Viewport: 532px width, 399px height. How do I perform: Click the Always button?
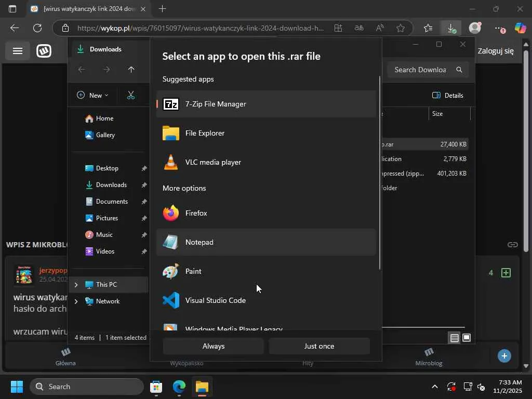(x=214, y=346)
